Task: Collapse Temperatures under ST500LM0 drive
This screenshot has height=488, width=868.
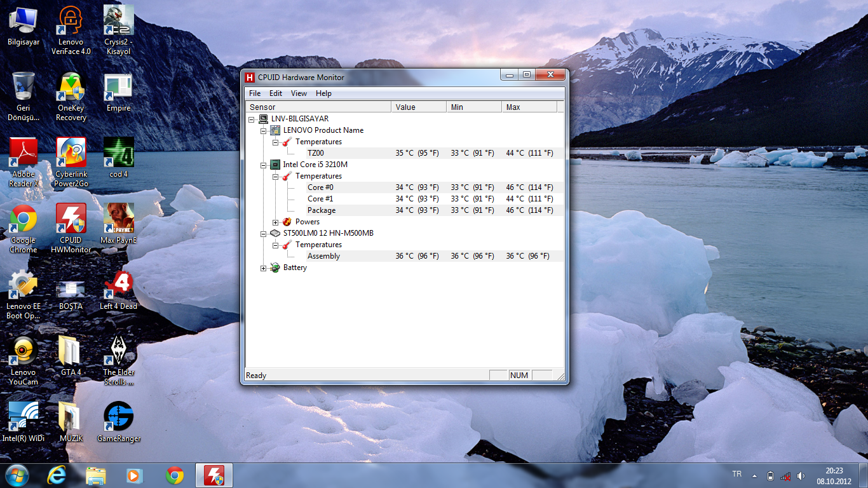Action: pos(276,245)
